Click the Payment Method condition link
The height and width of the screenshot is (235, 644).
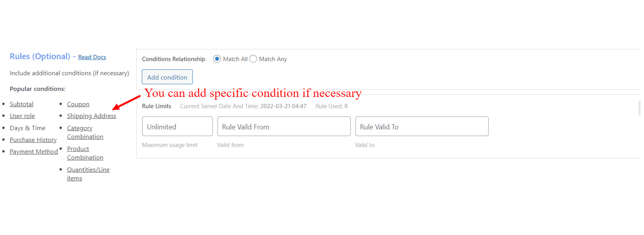34,152
